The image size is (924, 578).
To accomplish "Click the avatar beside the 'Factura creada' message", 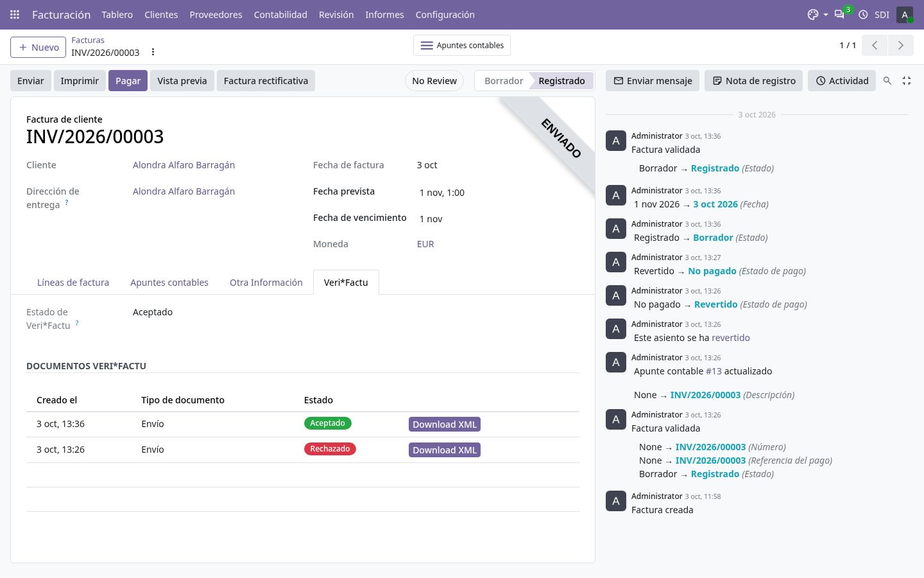I will coord(616,501).
